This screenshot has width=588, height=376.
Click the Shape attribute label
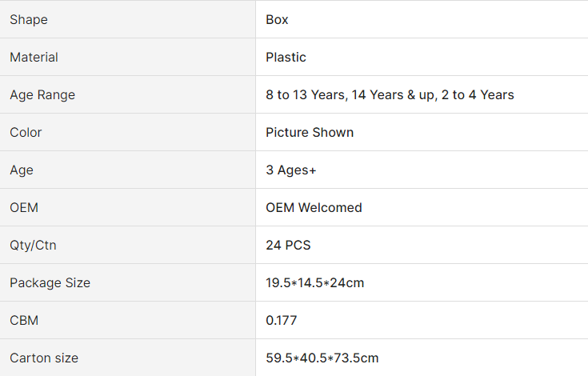[x=29, y=19]
